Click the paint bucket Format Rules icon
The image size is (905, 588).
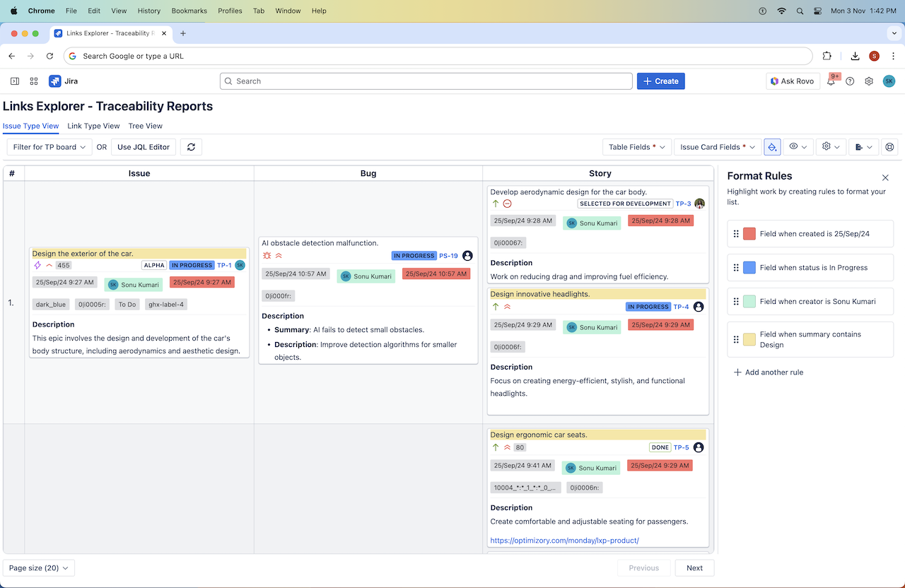click(772, 147)
